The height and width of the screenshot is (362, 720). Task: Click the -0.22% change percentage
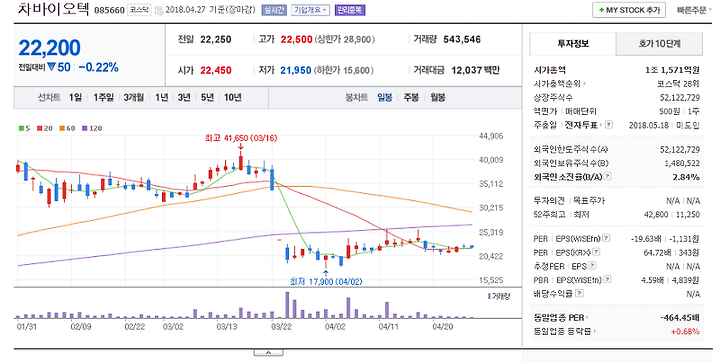pos(98,68)
